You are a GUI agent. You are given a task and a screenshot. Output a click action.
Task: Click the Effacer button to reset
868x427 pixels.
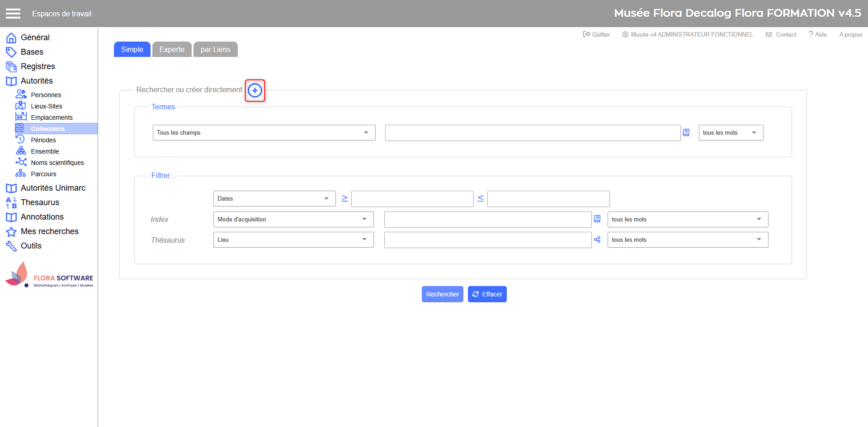487,294
